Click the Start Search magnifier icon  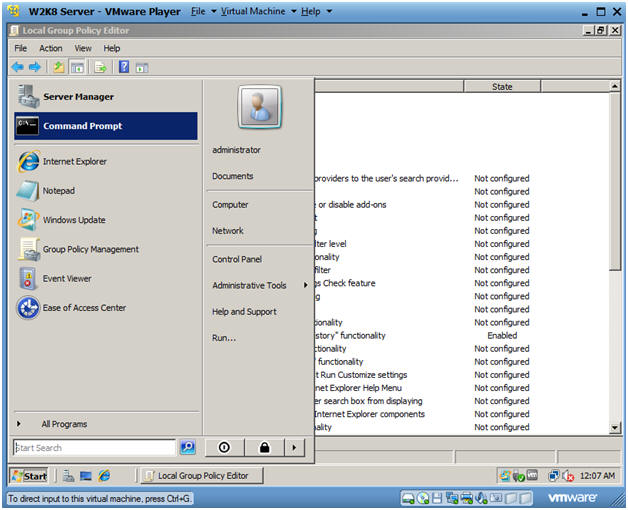coord(187,447)
